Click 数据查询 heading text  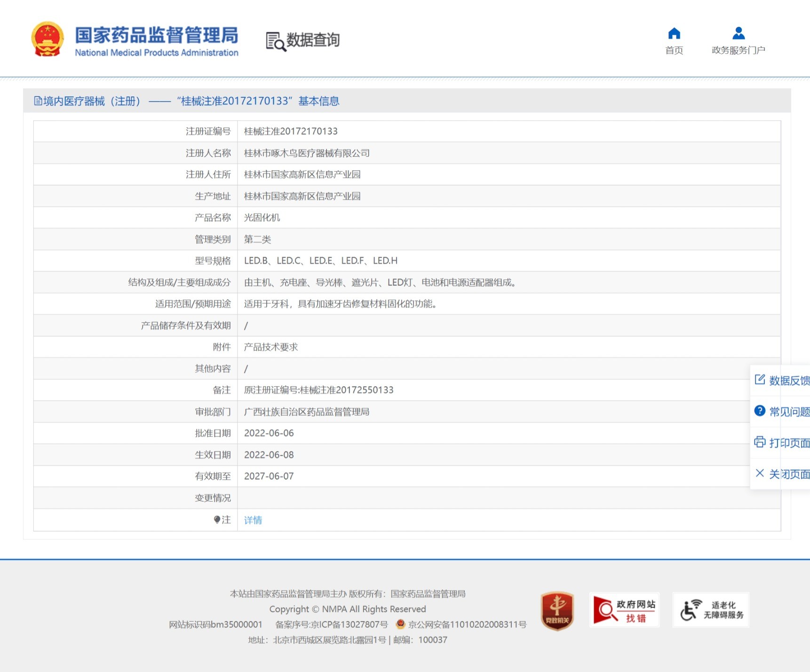[x=313, y=40]
